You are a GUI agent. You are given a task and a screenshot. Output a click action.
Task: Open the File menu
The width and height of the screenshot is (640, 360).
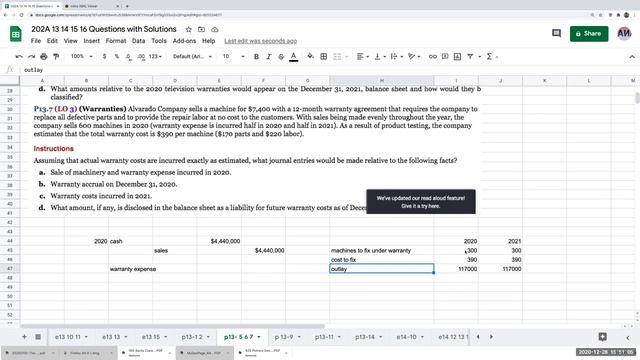[x=36, y=41]
